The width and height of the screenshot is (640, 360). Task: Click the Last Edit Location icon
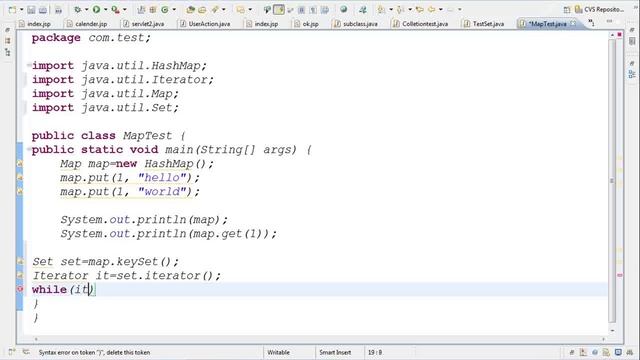(x=419, y=9)
